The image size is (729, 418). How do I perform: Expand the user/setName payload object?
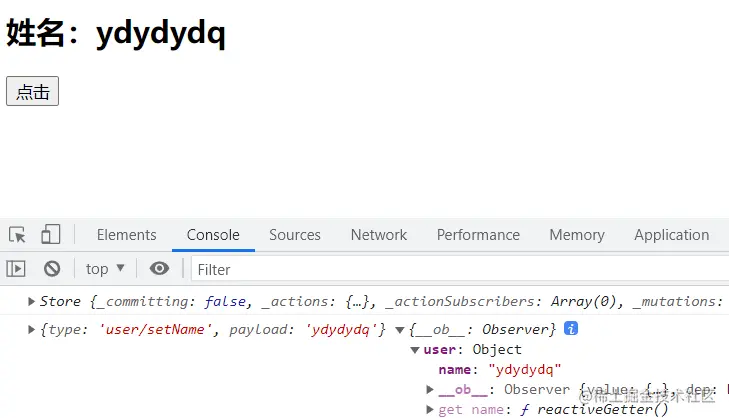pos(32,329)
